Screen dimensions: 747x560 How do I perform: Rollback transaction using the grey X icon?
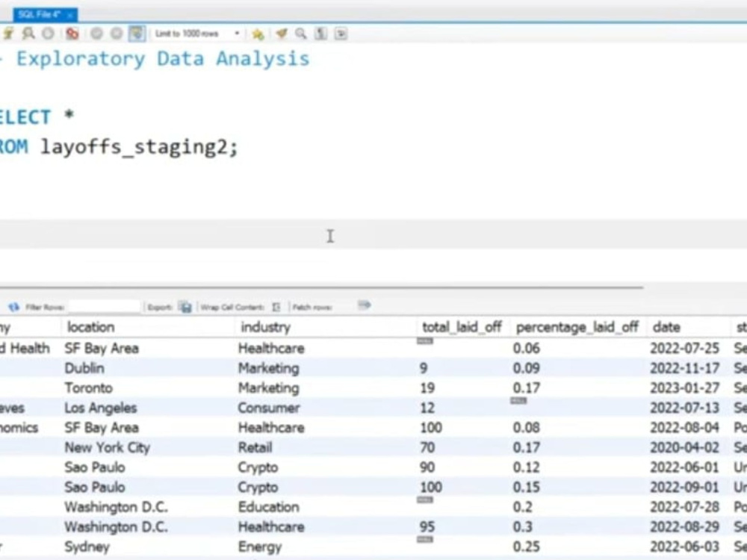[117, 34]
